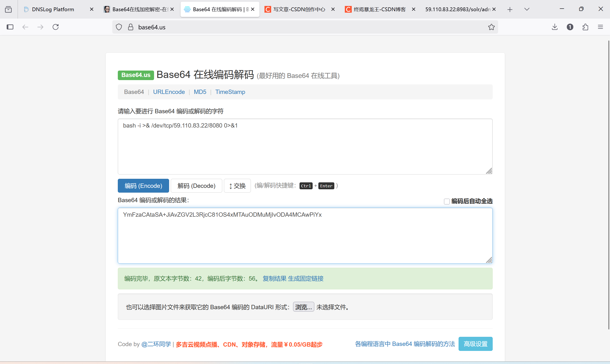Click the green Base64.us logo badge
This screenshot has width=610, height=364.
coord(136,75)
